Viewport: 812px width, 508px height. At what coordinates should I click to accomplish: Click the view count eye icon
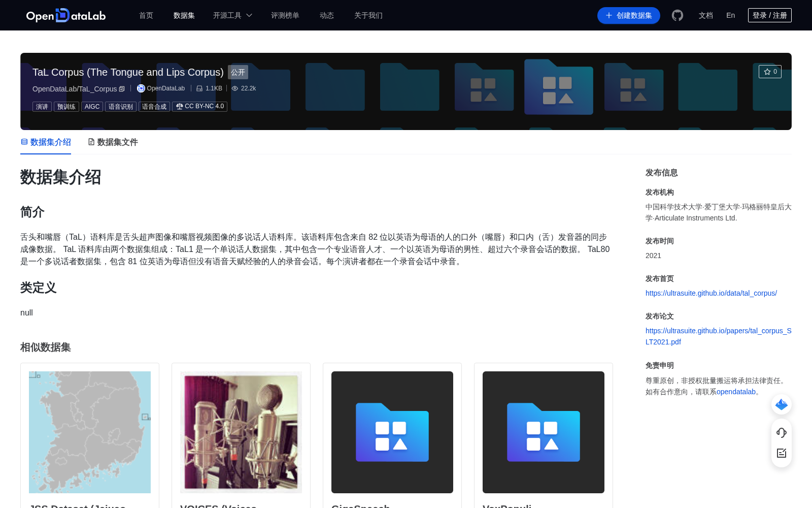235,88
